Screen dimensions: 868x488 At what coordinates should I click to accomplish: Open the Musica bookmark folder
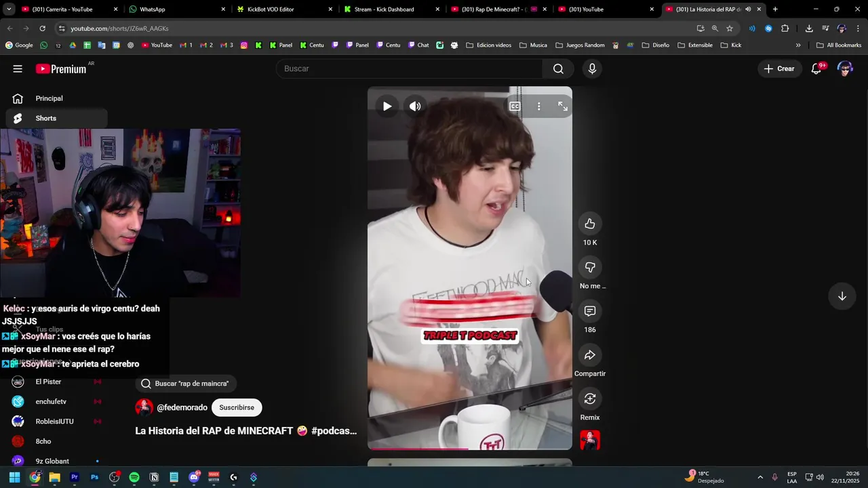coord(533,45)
